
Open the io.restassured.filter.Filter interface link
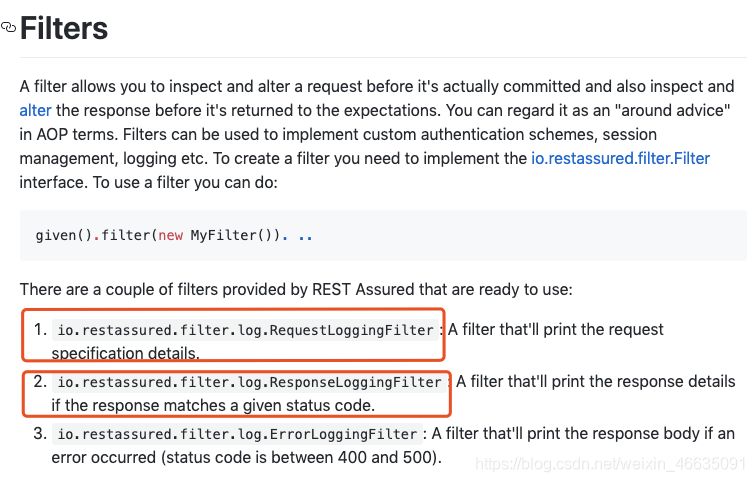(620, 158)
